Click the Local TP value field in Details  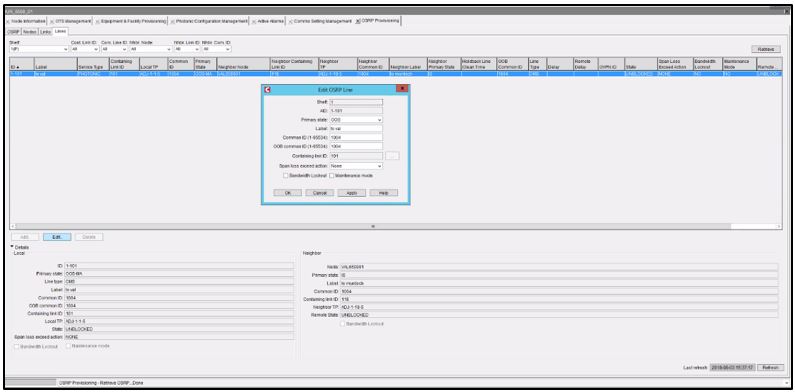[179, 321]
